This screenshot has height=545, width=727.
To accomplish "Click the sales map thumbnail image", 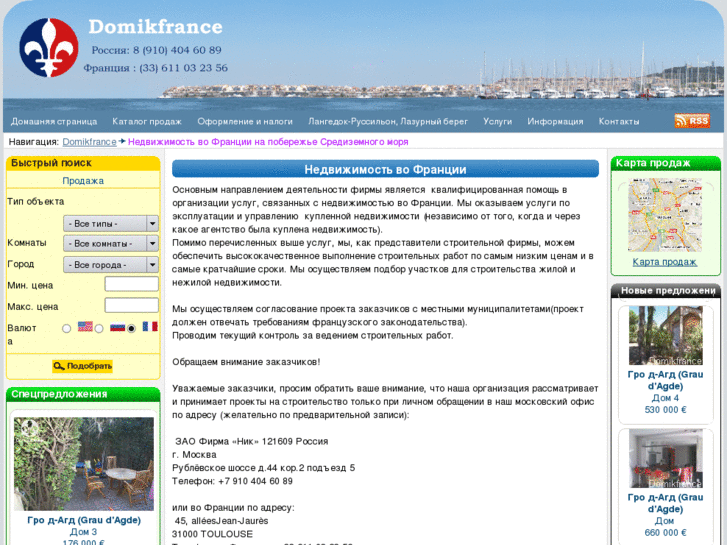I will coord(665,215).
